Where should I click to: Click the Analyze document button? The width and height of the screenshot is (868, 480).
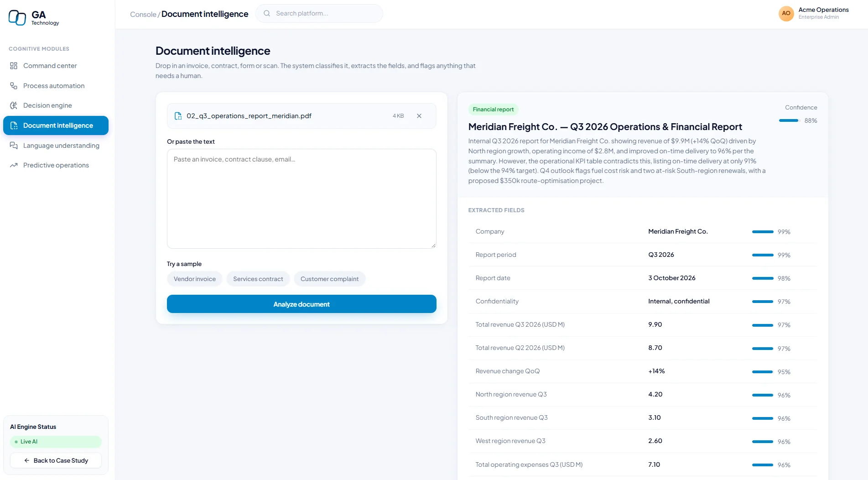301,304
